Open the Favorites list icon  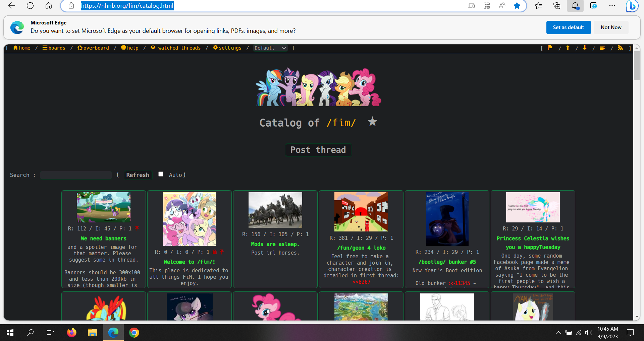click(x=538, y=6)
